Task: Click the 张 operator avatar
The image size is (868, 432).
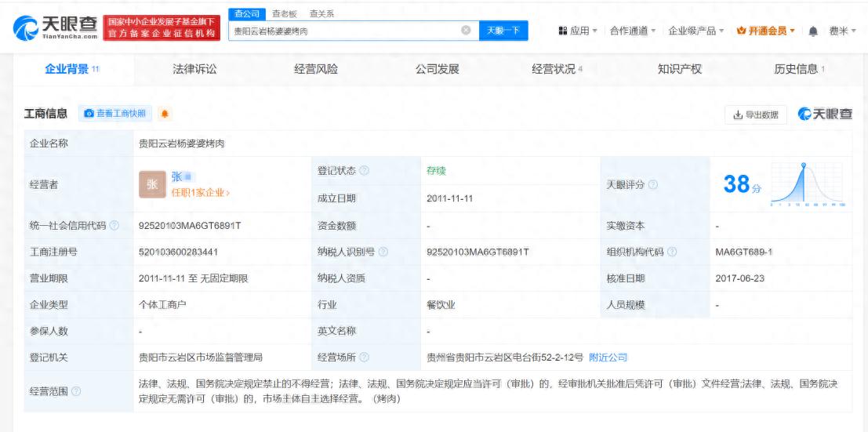Action: click(152, 184)
